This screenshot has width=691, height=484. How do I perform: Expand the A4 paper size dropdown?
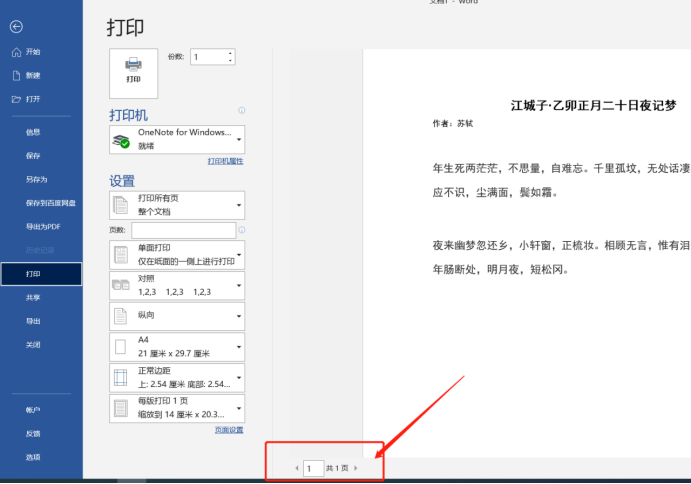[177, 347]
